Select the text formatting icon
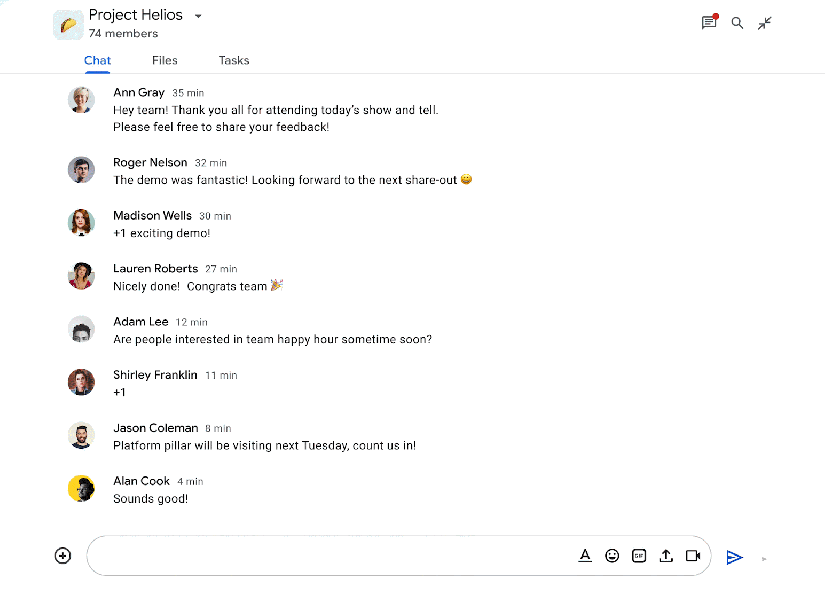825x595 pixels. (585, 555)
